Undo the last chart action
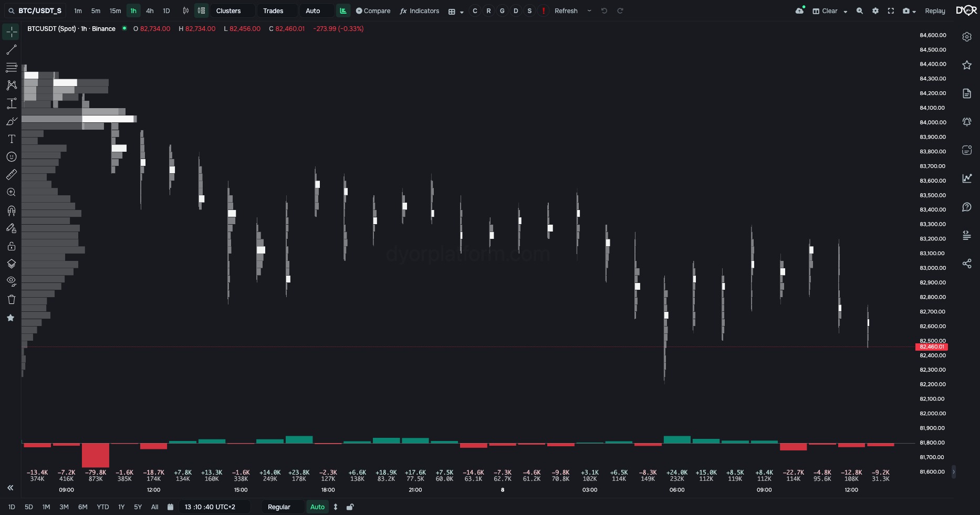Viewport: 980px width, 515px height. 604,11
